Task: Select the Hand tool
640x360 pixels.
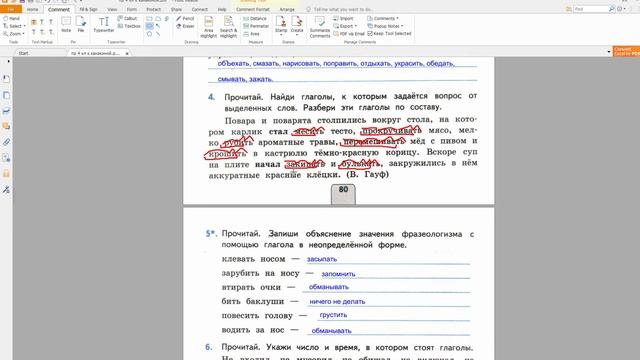Action: (11, 18)
